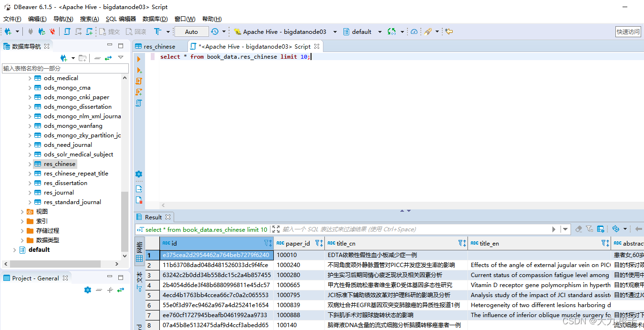Open the filter history dropdown arrow

(566, 229)
